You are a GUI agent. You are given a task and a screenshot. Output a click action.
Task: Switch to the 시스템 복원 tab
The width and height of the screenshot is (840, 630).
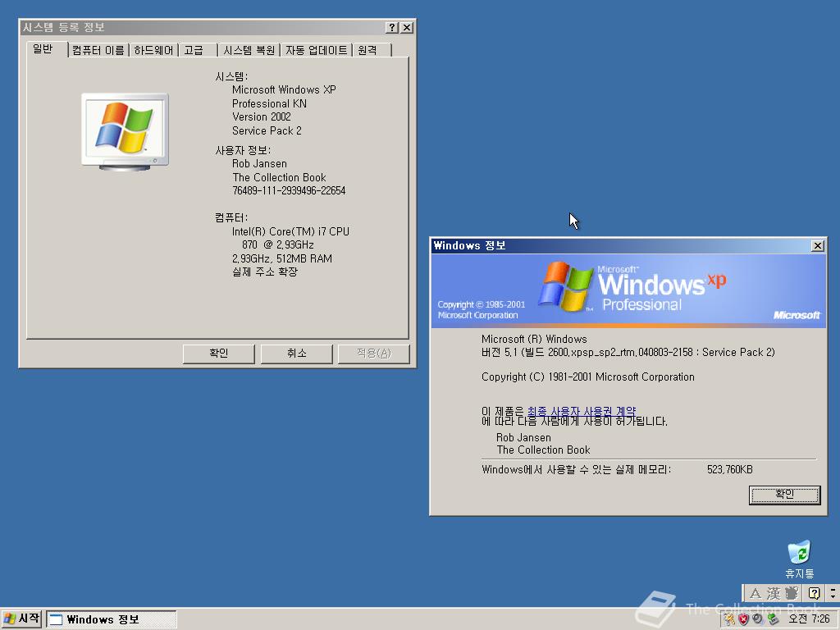pyautogui.click(x=249, y=50)
